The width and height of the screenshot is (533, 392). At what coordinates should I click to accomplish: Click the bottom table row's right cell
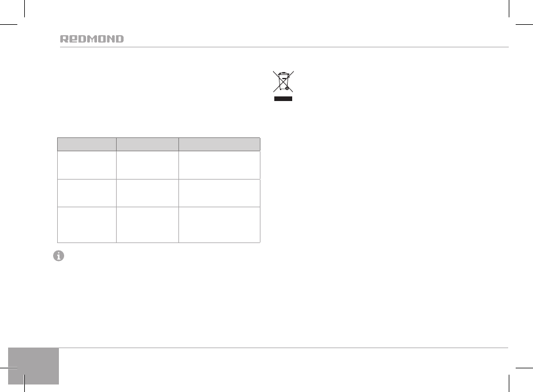[x=219, y=224]
